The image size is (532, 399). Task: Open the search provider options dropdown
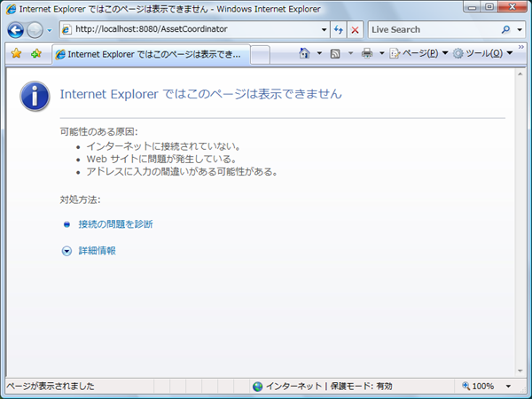coord(520,30)
